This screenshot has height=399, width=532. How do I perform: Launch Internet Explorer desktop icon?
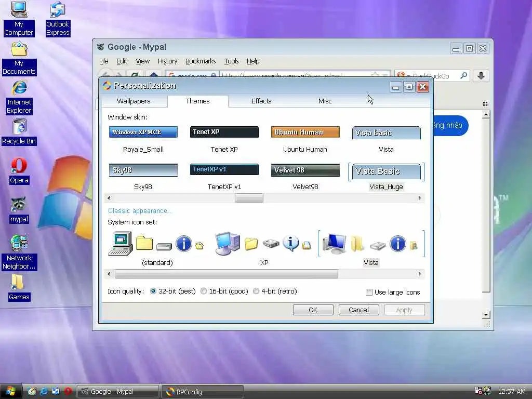[x=19, y=97]
